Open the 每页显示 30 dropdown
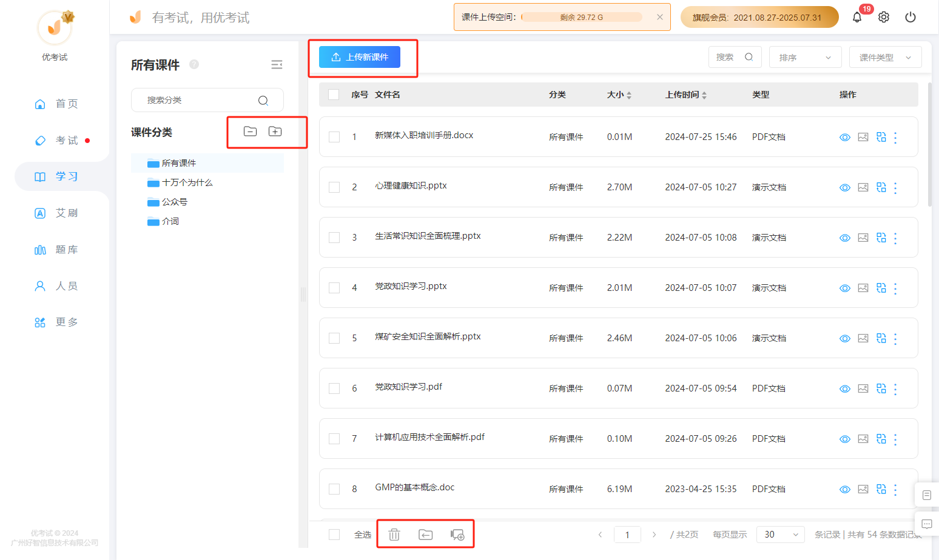Viewport: 939px width, 560px height. pyautogui.click(x=781, y=535)
